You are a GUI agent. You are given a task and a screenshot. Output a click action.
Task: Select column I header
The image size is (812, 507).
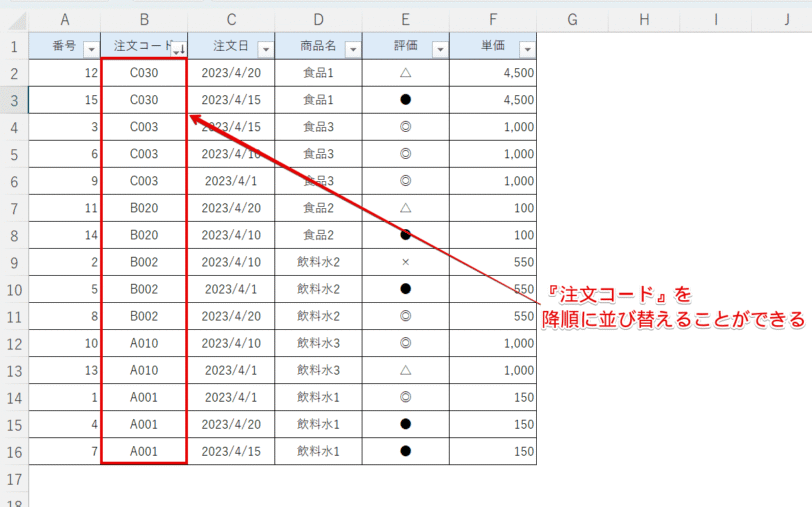click(x=716, y=20)
